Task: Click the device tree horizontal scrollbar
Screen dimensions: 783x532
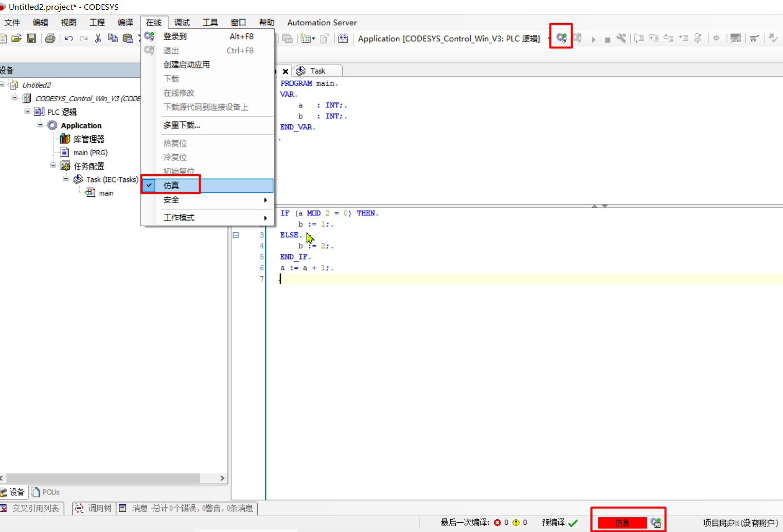Action: (x=103, y=478)
